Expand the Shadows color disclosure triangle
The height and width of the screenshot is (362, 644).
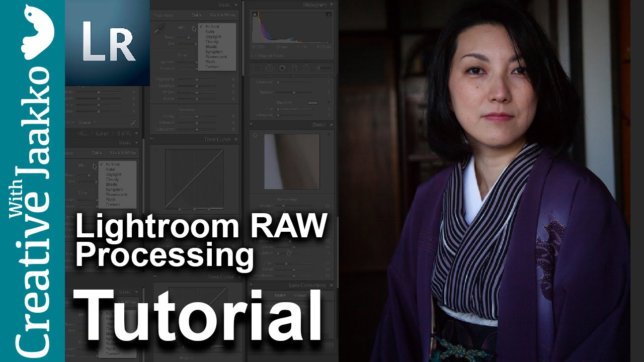[329, 103]
